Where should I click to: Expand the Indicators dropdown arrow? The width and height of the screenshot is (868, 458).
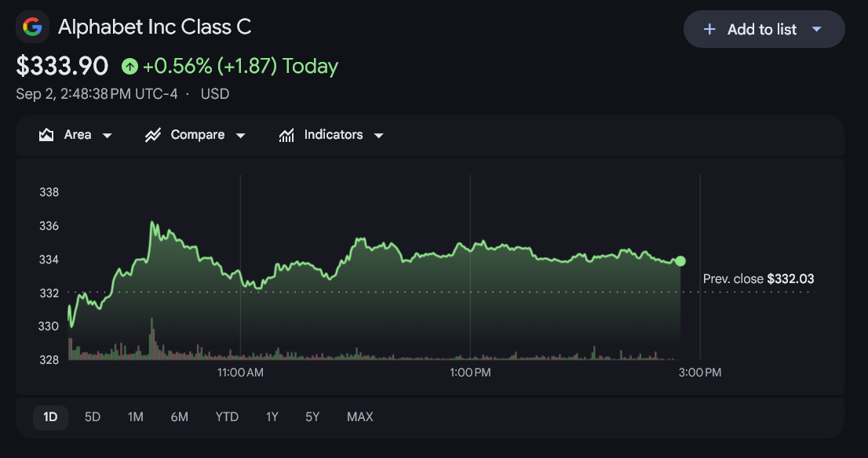point(378,136)
